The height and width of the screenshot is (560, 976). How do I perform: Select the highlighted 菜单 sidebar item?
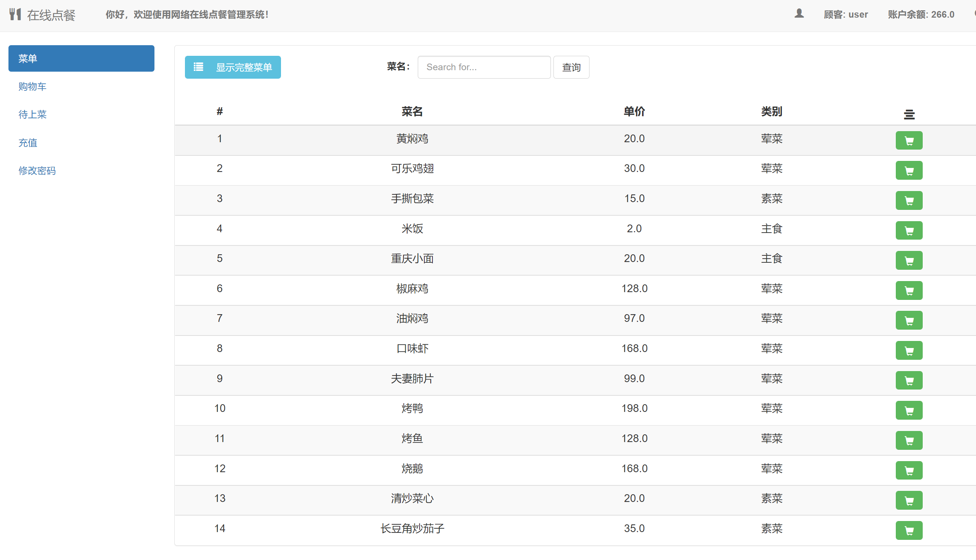pos(81,58)
